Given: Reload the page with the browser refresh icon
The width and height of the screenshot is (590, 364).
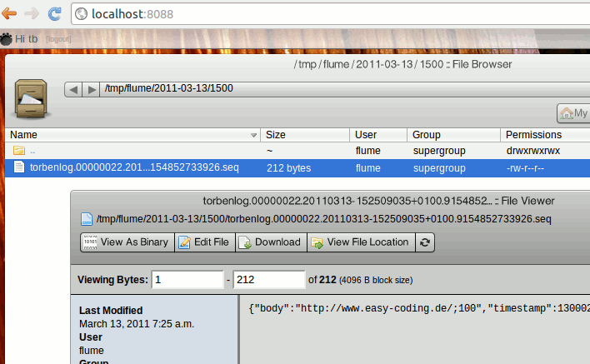Looking at the screenshot, I should pyautogui.click(x=54, y=13).
